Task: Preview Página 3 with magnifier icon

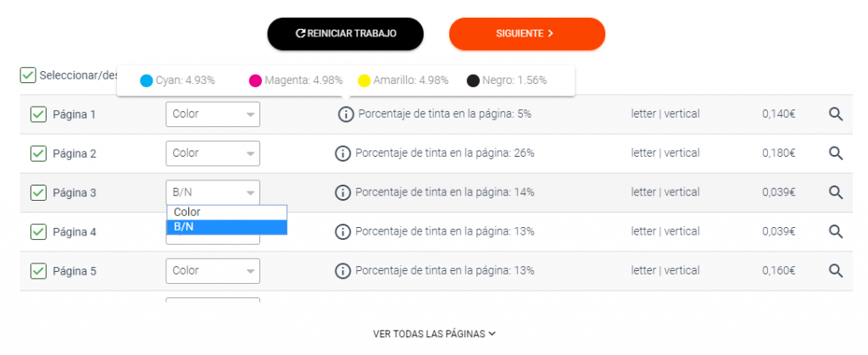Action: coord(836,192)
